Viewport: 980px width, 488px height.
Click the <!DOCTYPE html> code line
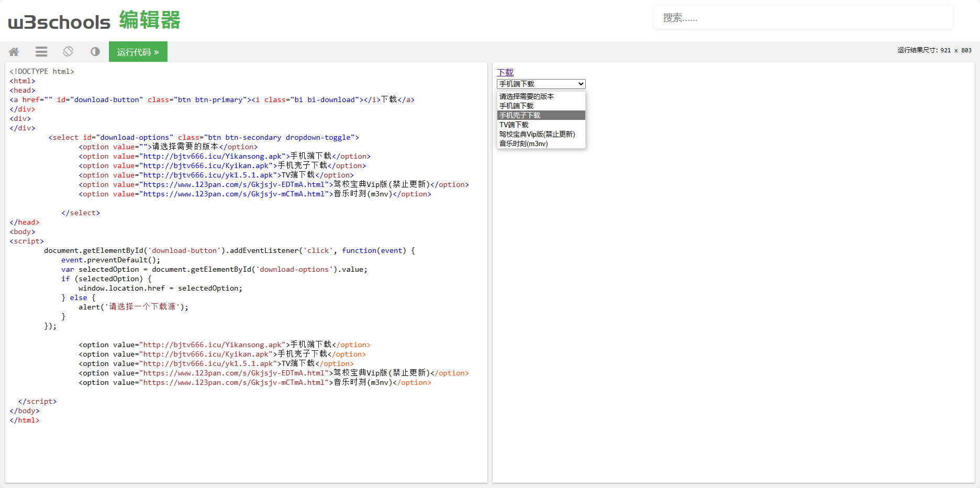(42, 72)
